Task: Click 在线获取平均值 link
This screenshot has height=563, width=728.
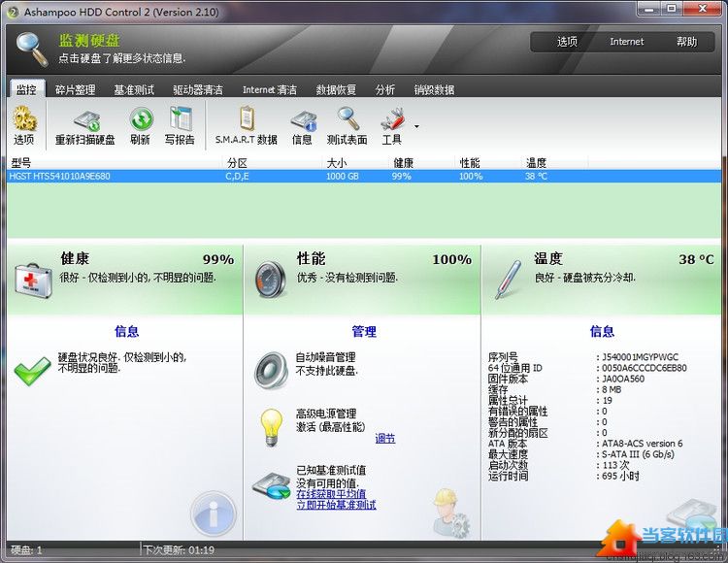Action: click(x=331, y=494)
